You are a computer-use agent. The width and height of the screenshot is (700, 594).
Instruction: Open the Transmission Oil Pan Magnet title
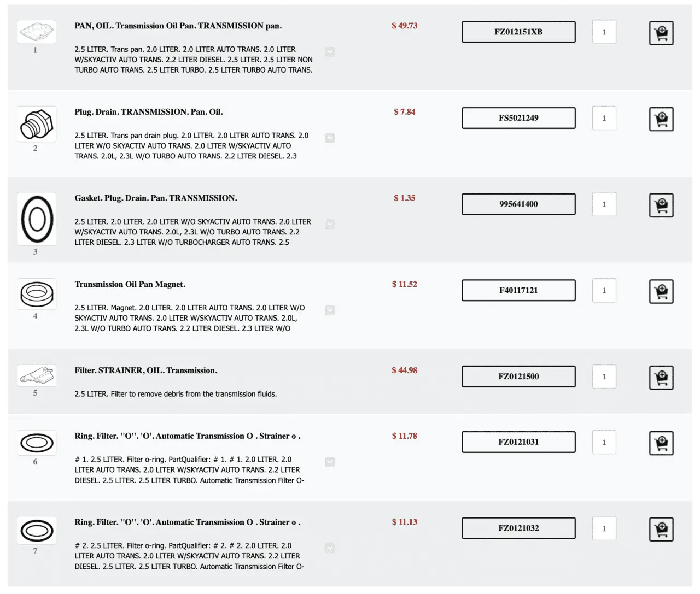pyautogui.click(x=130, y=284)
